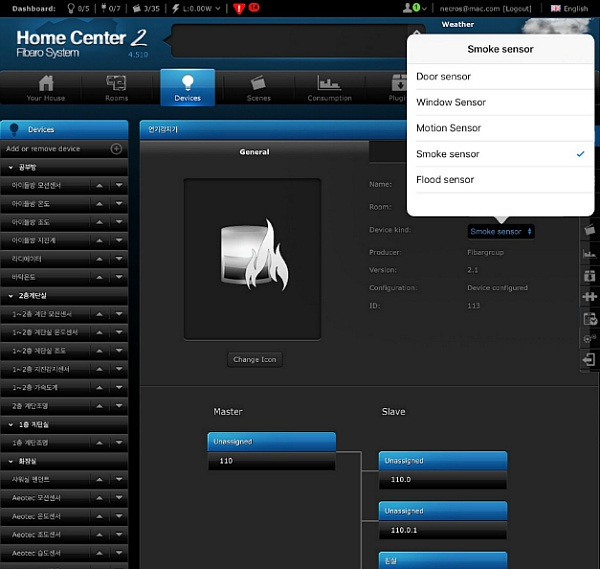Move 아이들방 온도 up
The width and height of the screenshot is (600, 569).
[x=99, y=204]
